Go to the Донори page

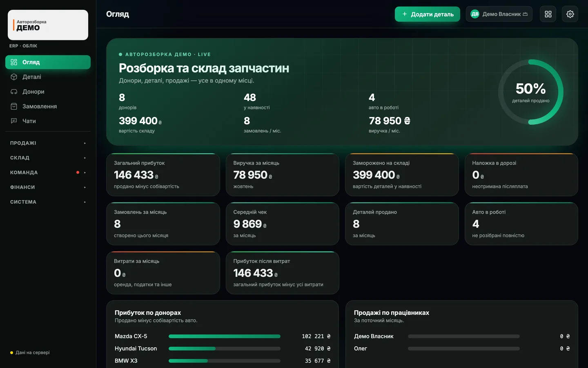[48, 92]
